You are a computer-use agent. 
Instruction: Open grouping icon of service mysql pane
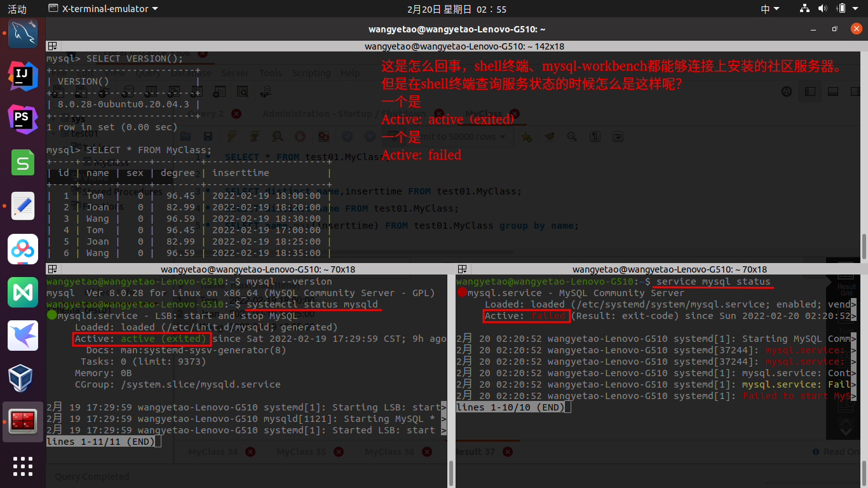pyautogui.click(x=462, y=269)
